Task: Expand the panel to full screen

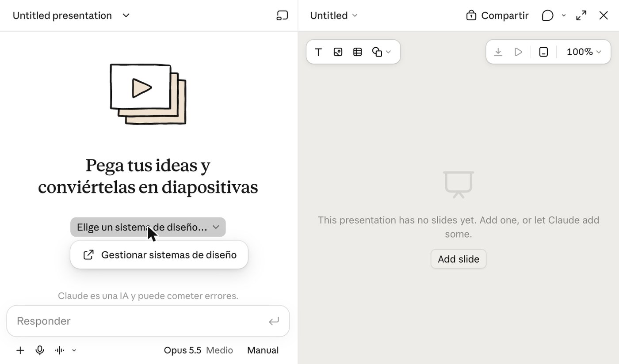Action: (x=581, y=15)
